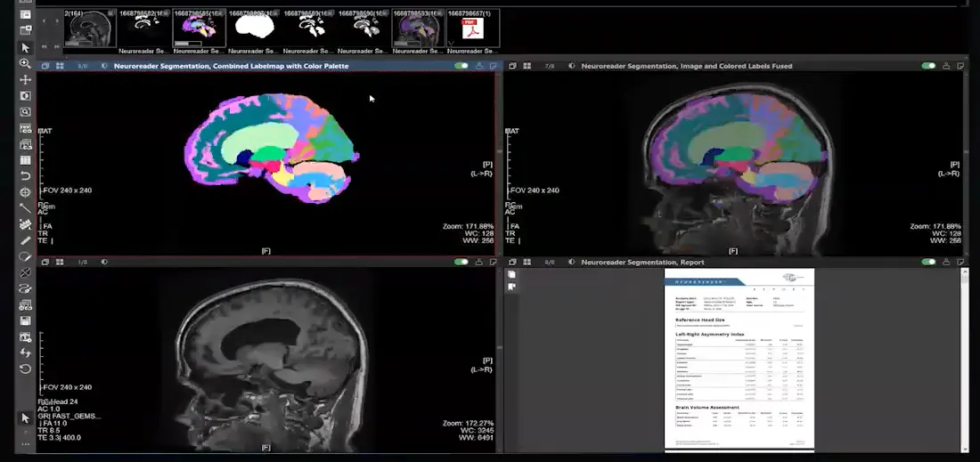
Task: Click the report viewer vertical scrollbar
Action: [966, 356]
